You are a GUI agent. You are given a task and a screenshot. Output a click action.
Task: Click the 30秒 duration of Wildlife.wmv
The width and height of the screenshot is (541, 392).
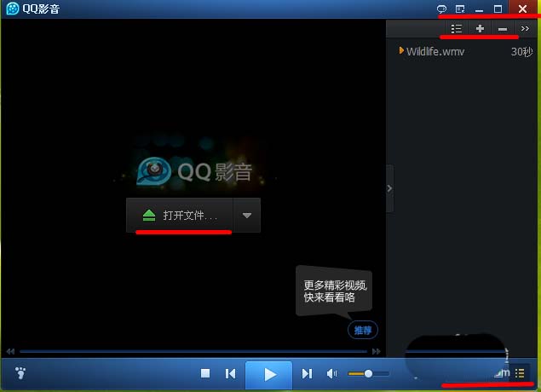coord(521,52)
